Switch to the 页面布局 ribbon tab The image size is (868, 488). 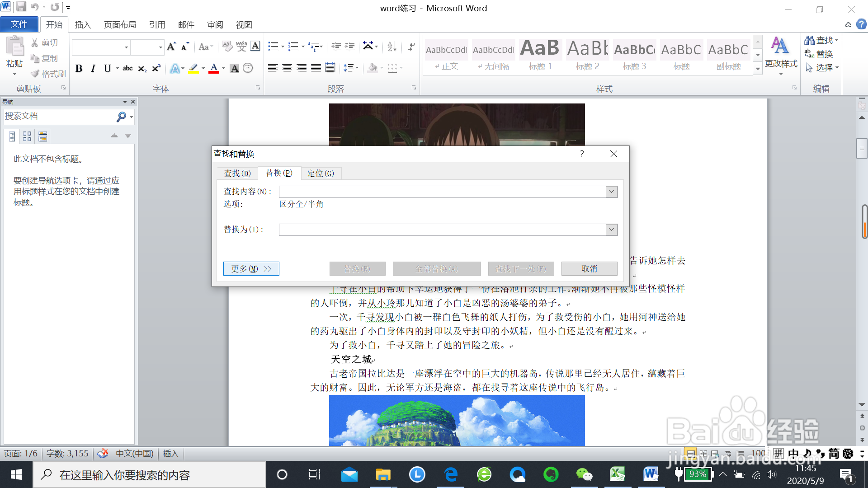pyautogui.click(x=120, y=25)
